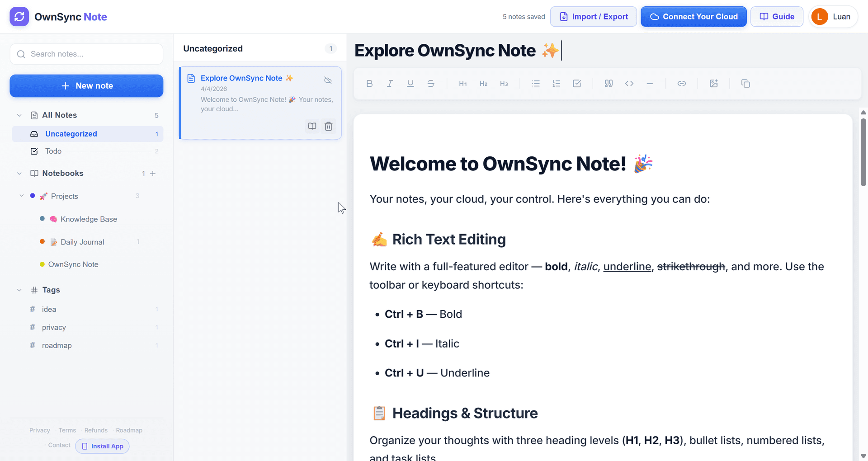Image resolution: width=868 pixels, height=461 pixels.
Task: Open the Uncategorized category
Action: tap(88, 134)
